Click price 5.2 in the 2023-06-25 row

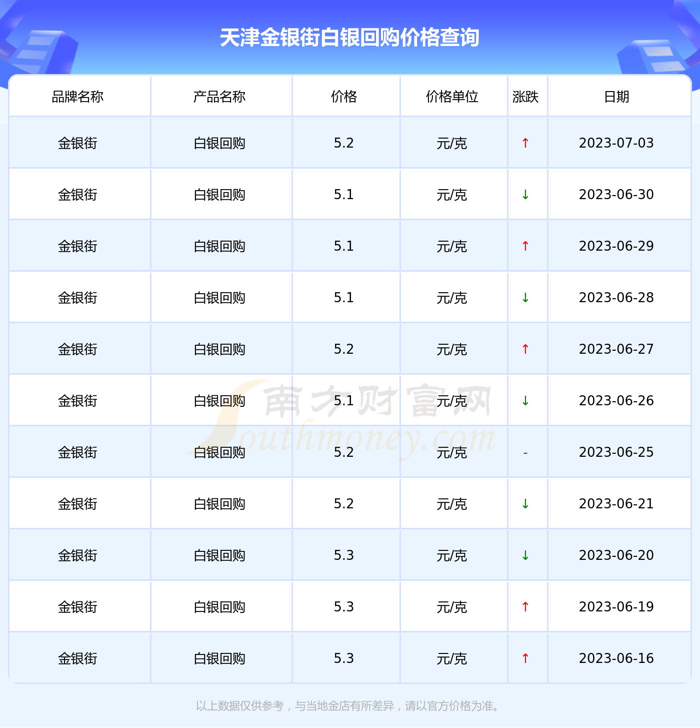(x=344, y=452)
